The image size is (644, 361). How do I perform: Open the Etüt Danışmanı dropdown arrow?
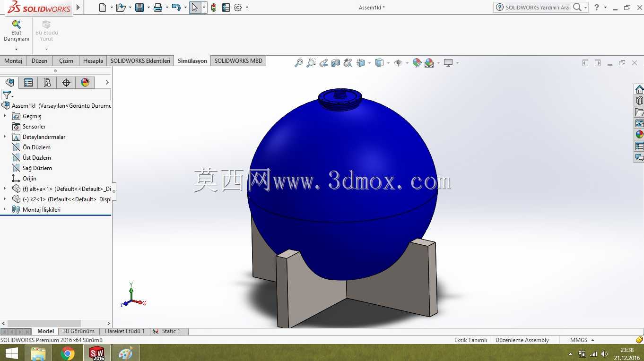click(17, 49)
